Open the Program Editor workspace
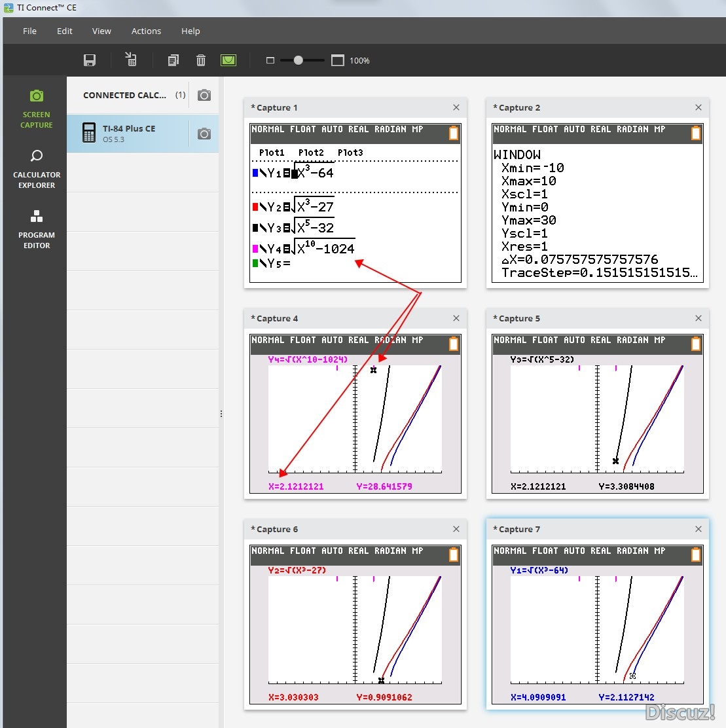The height and width of the screenshot is (728, 726). click(36, 229)
